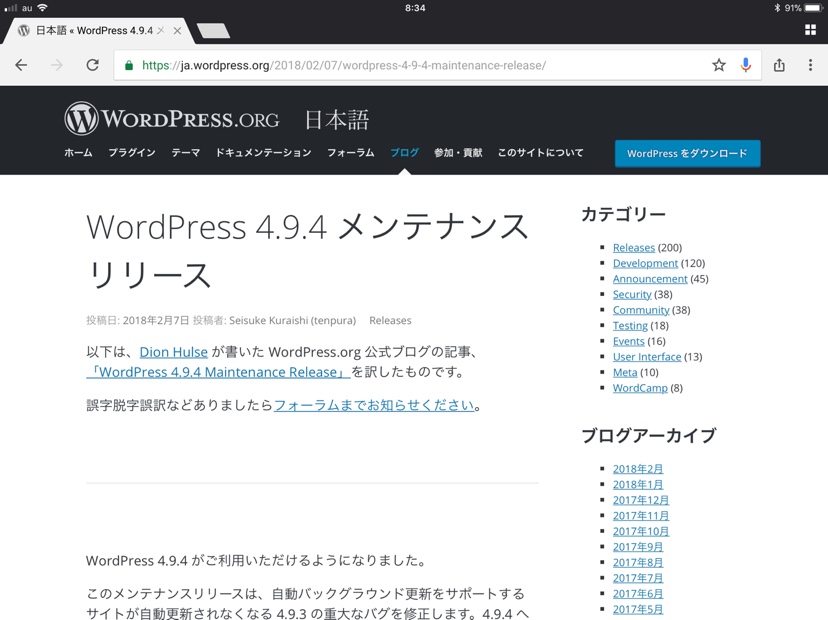Open the 2017年5月 archive link
This screenshot has width=828, height=620.
coord(638,609)
